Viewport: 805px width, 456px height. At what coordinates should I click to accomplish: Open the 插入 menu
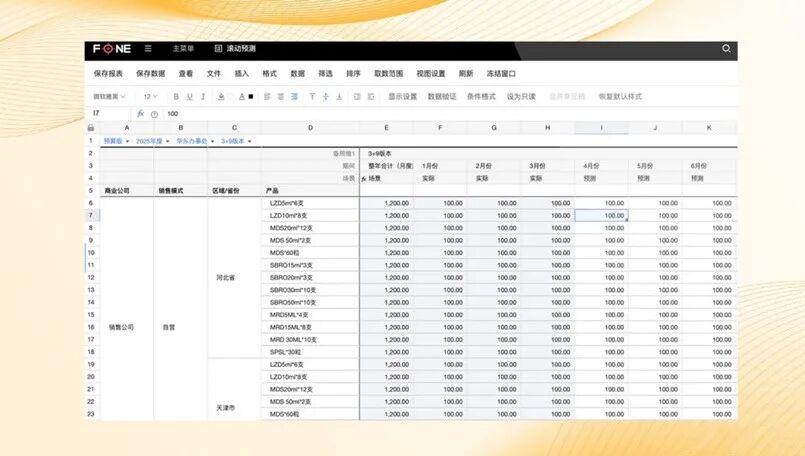click(241, 74)
